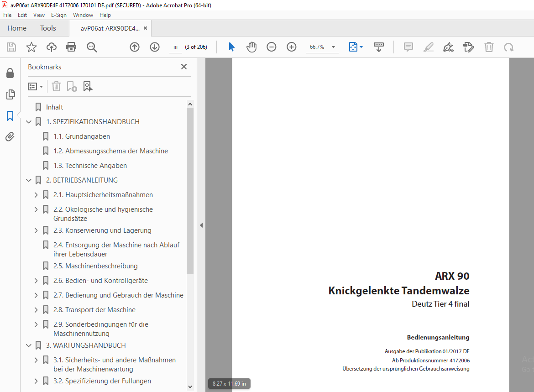Viewport: 534px width, 392px height.
Task: Open the Edit menu
Action: [x=22, y=15]
